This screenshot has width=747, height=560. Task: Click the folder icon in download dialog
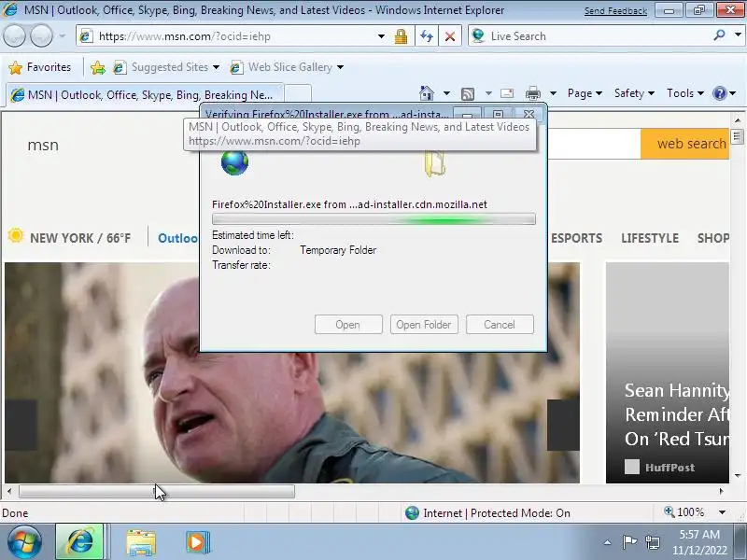pos(434,162)
